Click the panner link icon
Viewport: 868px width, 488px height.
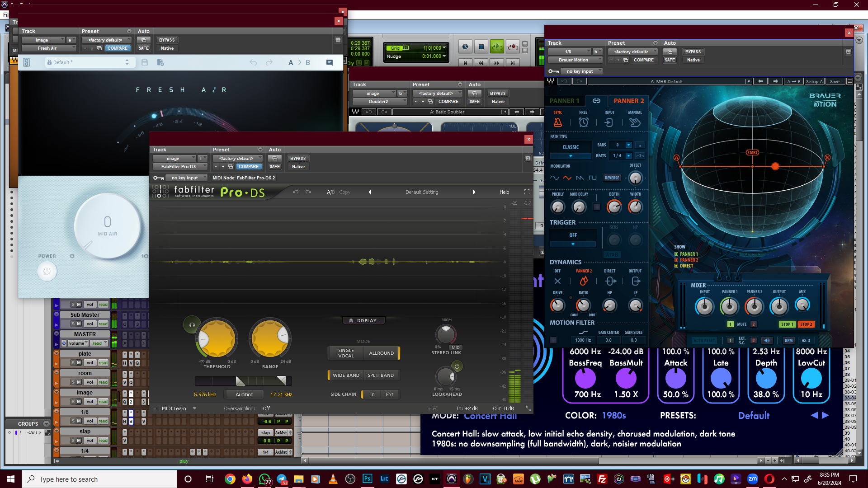[x=596, y=101]
